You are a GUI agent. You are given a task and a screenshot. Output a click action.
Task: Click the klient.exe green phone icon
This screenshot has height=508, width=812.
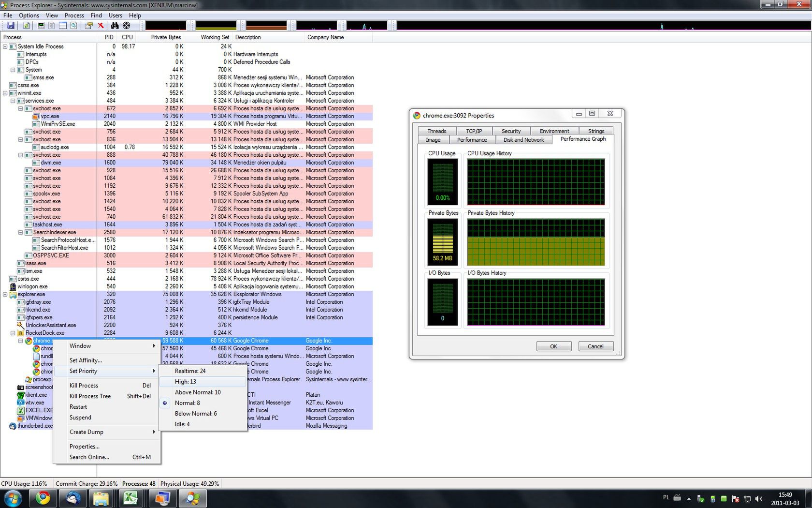click(x=21, y=395)
